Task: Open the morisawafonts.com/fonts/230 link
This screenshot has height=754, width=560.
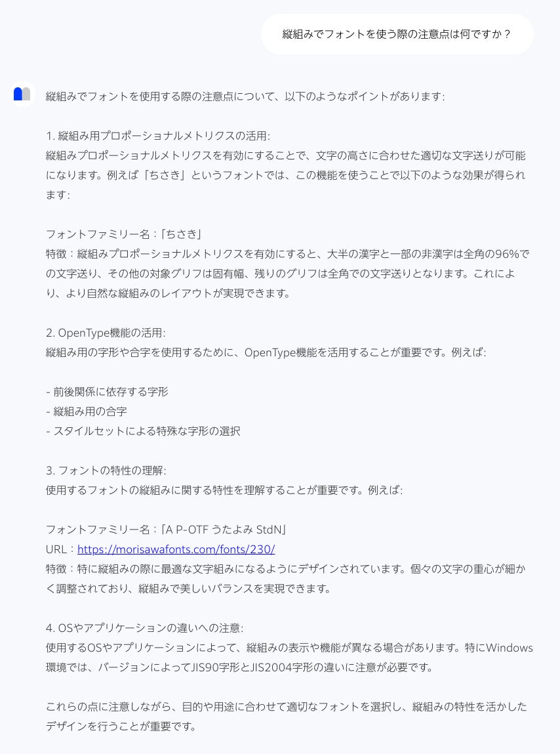Action: (176, 549)
